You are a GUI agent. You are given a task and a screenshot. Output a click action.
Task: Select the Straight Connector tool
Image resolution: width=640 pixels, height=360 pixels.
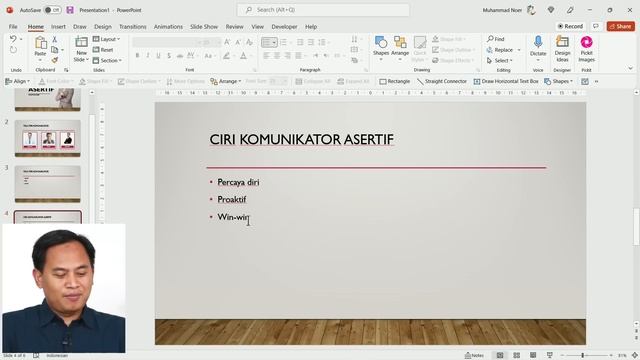(442, 81)
